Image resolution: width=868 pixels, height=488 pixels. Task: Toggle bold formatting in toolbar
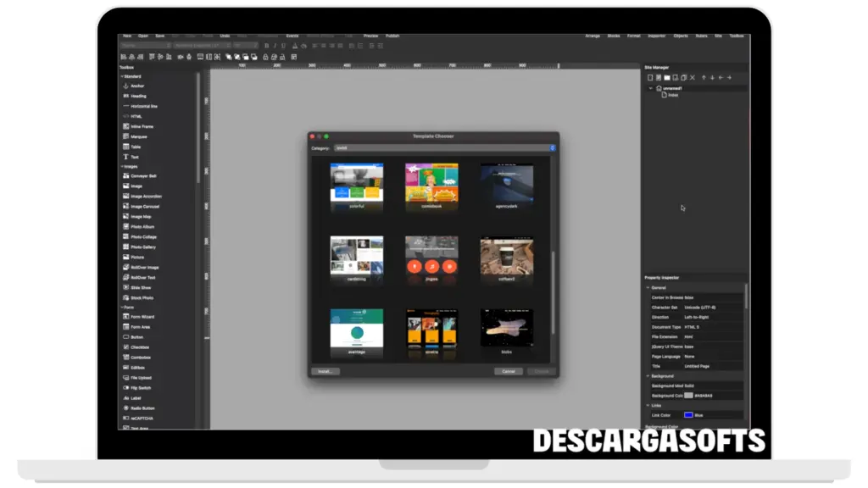pyautogui.click(x=266, y=46)
